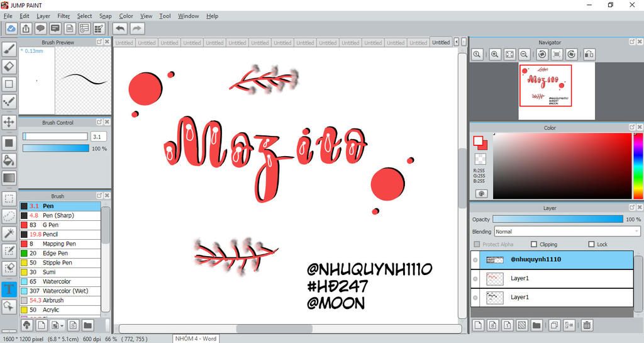This screenshot has height=343, width=644.
Task: Select the Text tool
Action: (x=9, y=289)
